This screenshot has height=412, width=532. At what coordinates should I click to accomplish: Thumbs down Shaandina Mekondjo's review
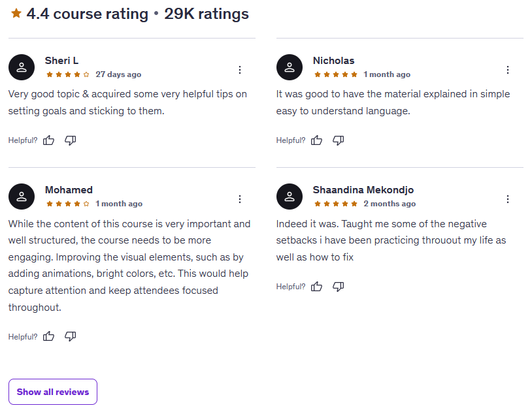coord(339,287)
